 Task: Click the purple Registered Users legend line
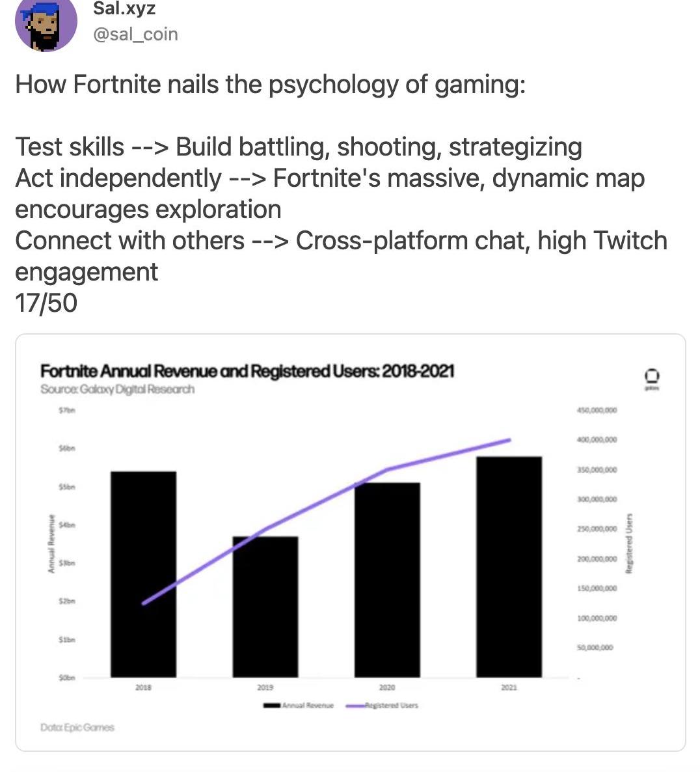(355, 706)
